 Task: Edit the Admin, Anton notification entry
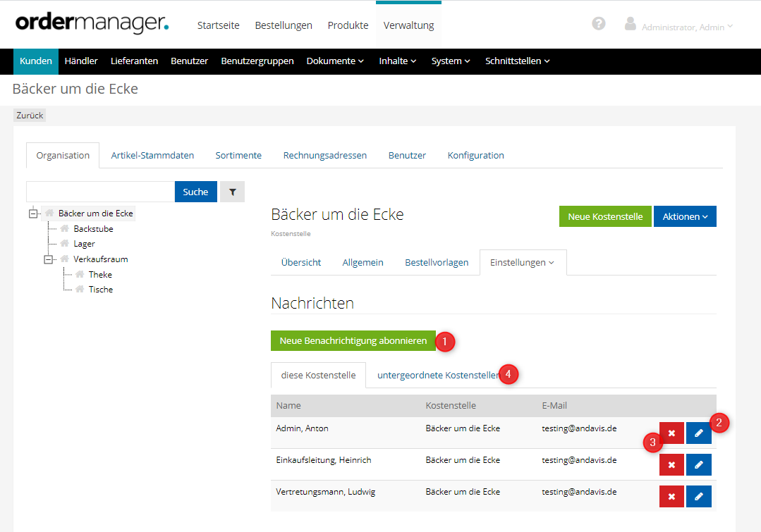tap(698, 433)
